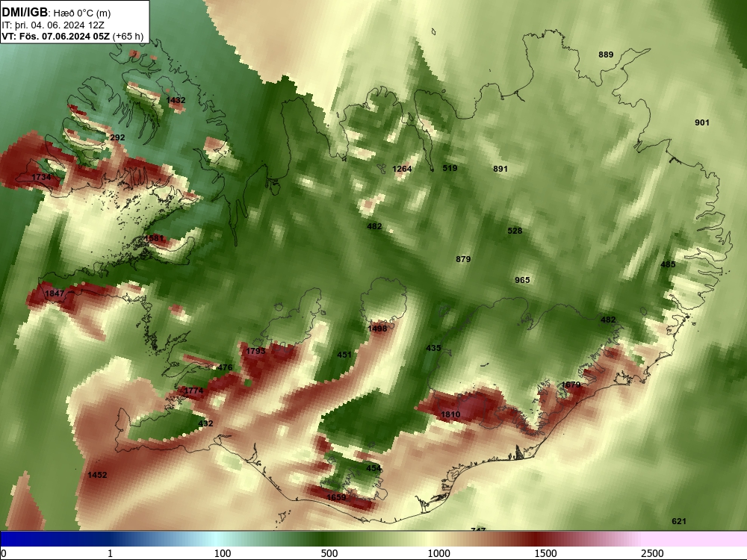Click the 528 height label
This screenshot has height=560, width=747.
[515, 231]
